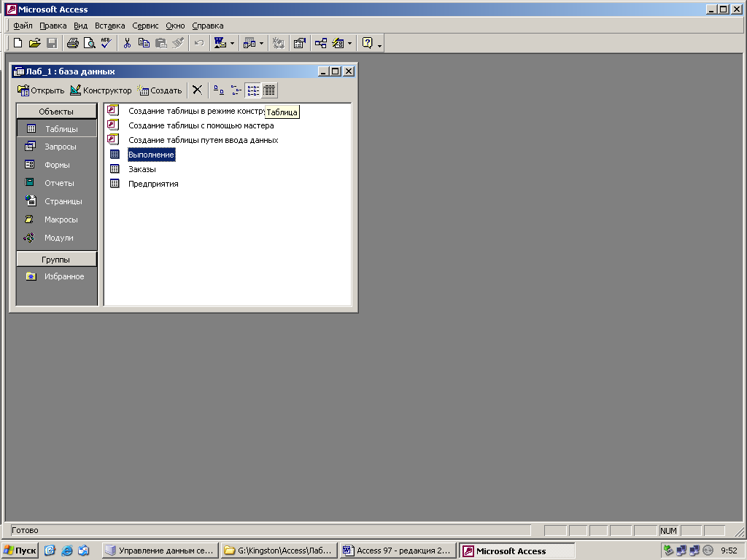Select 'Создание таблицы путем ввода данных' shortcut

(193, 140)
